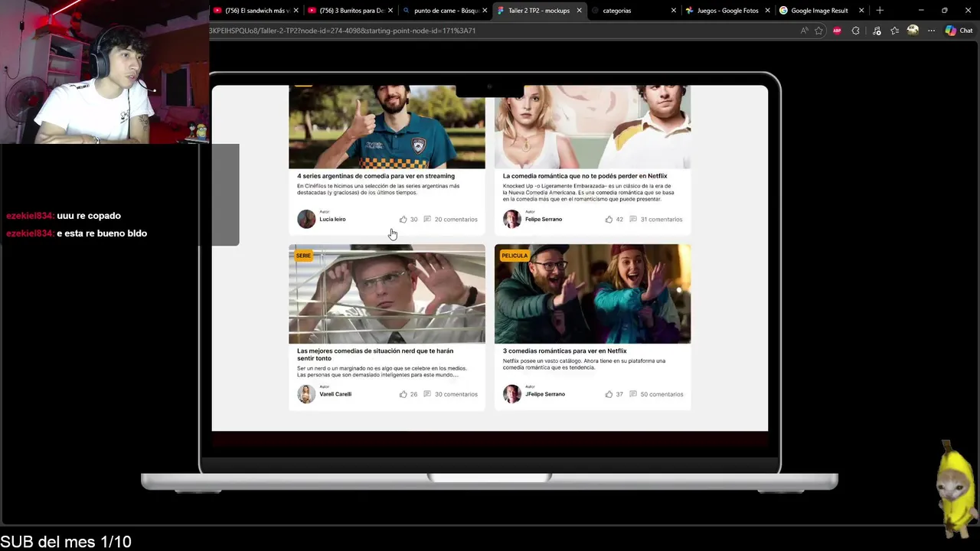Click the PELICULA tag on romantic comedies card
The image size is (980, 551).
[514, 256]
